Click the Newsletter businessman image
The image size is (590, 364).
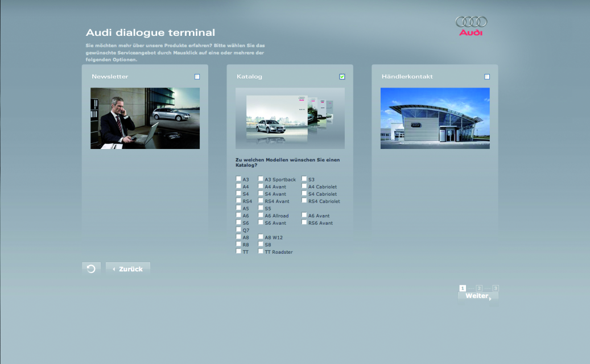[145, 118]
